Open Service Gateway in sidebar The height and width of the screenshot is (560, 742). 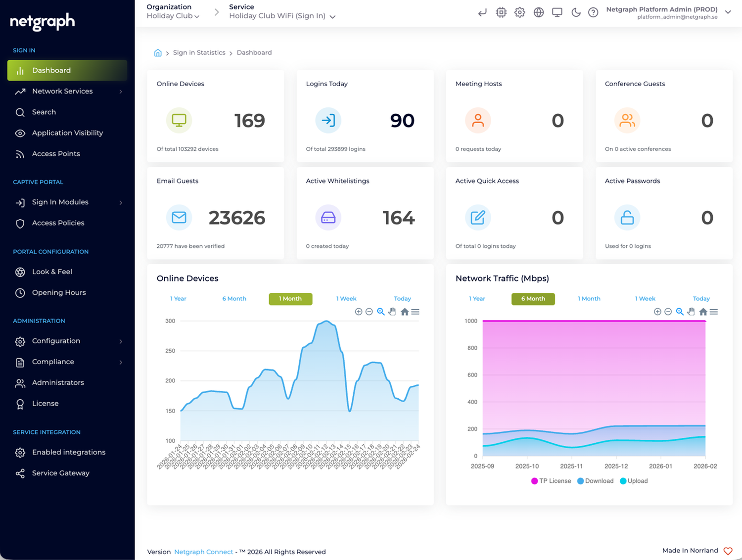click(67, 473)
